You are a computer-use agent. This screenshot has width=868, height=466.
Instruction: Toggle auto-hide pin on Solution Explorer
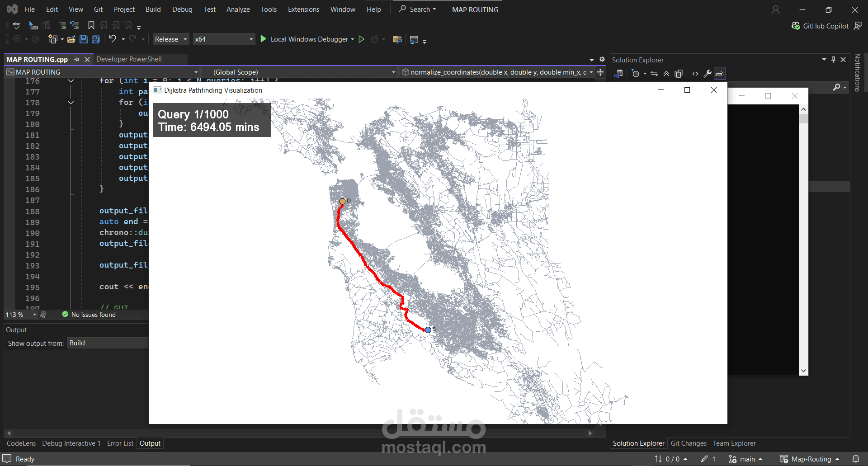[x=833, y=60]
